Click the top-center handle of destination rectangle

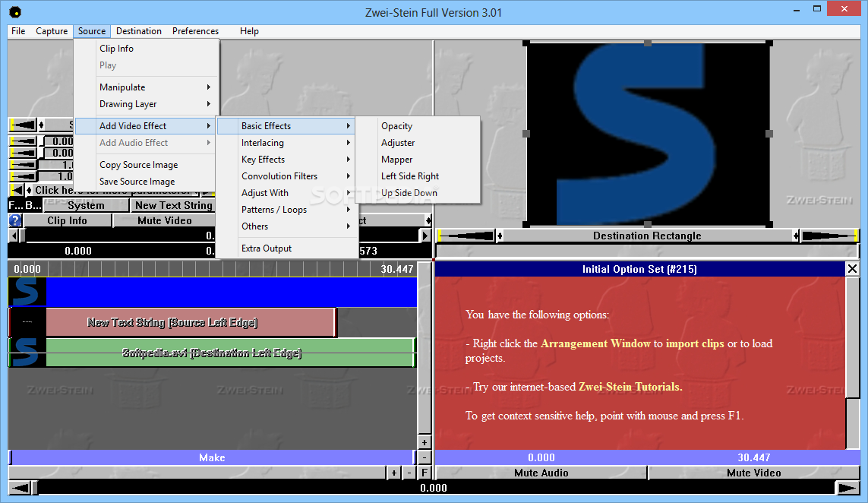648,43
